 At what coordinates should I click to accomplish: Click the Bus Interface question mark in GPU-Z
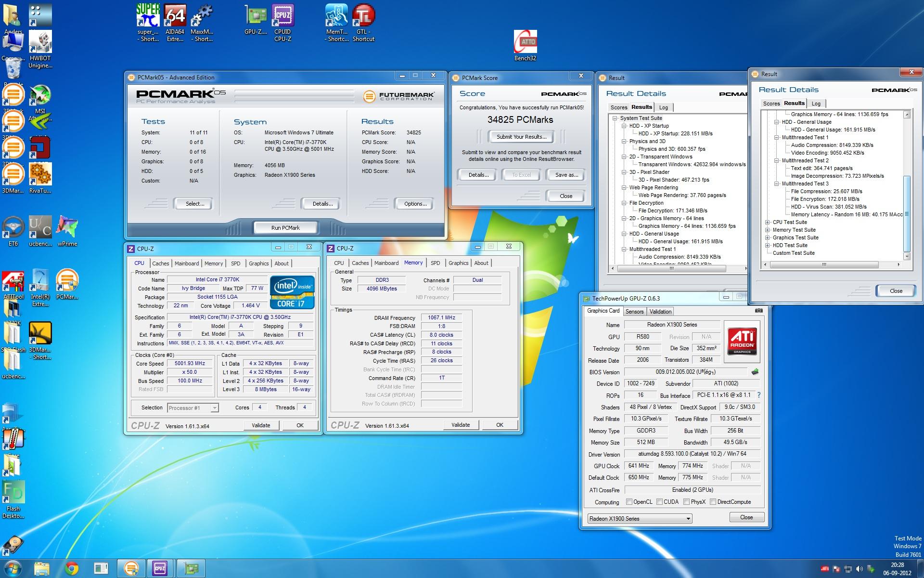click(759, 395)
